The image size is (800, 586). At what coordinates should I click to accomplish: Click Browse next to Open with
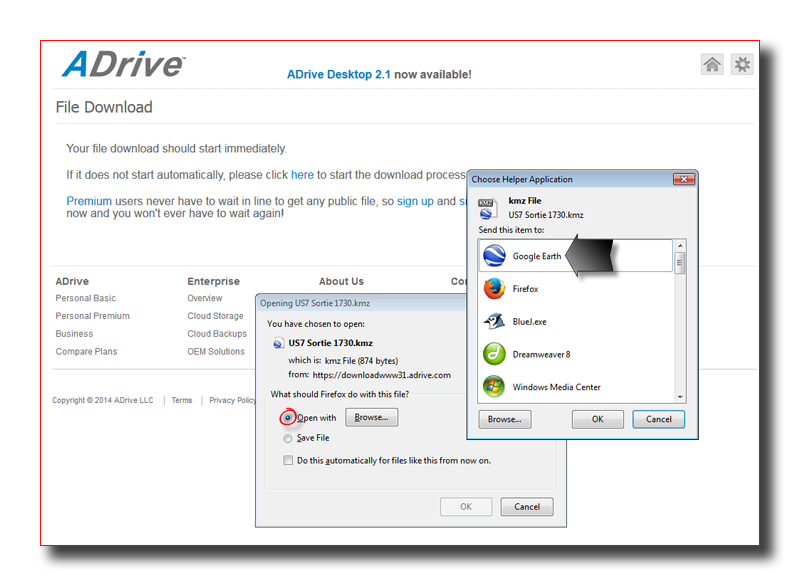pyautogui.click(x=371, y=417)
